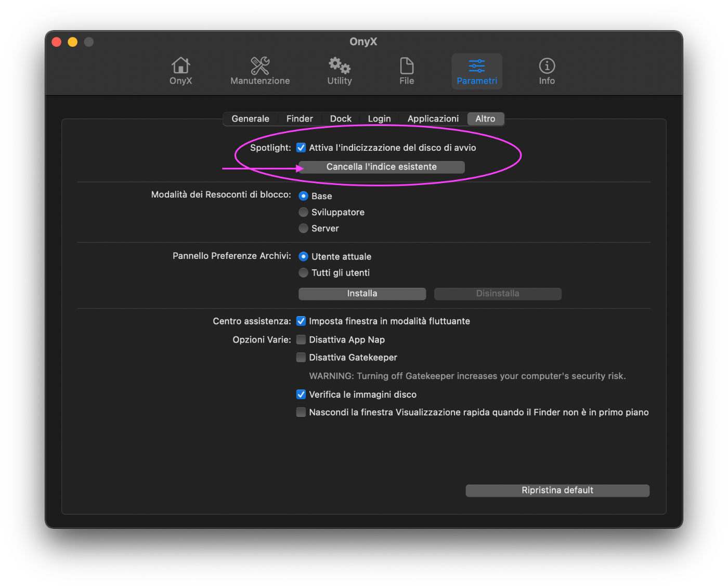Select the Server crash report mode

(304, 228)
